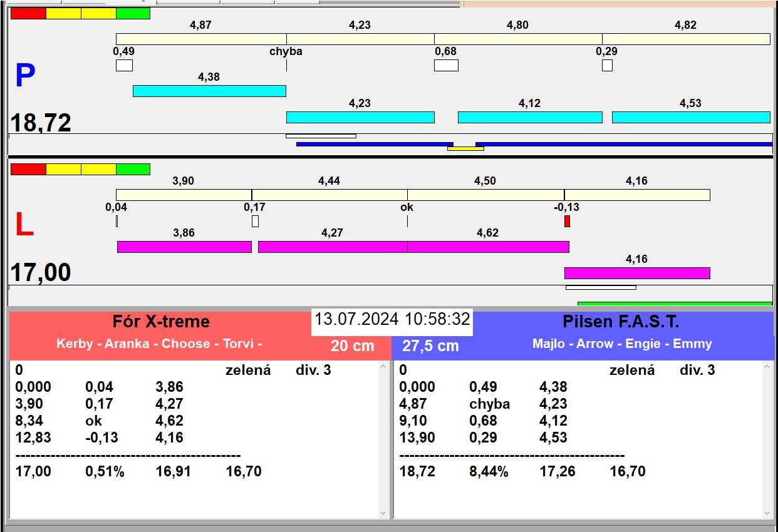Click the Fór X-treme team name header
Viewport: 778px width, 532px height.
click(x=161, y=322)
